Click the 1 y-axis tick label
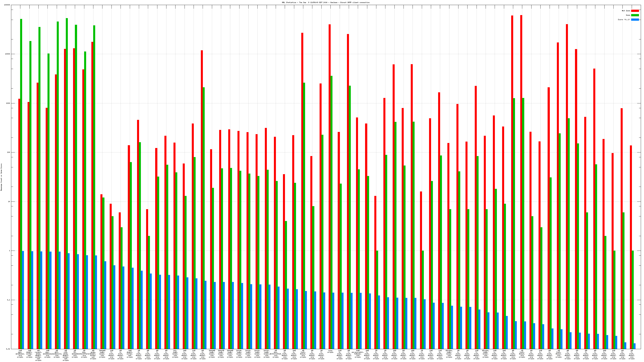This screenshot has width=644, height=362. coord(9,251)
